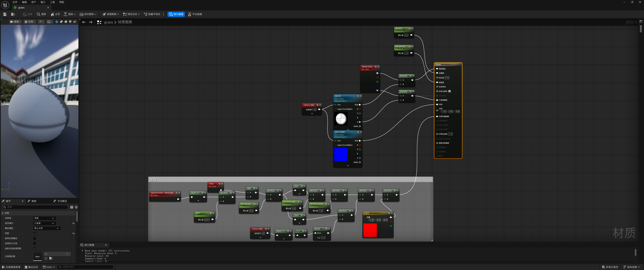Reset 混合模式 to default with arrow icon
The image size is (644, 270).
(74, 223)
